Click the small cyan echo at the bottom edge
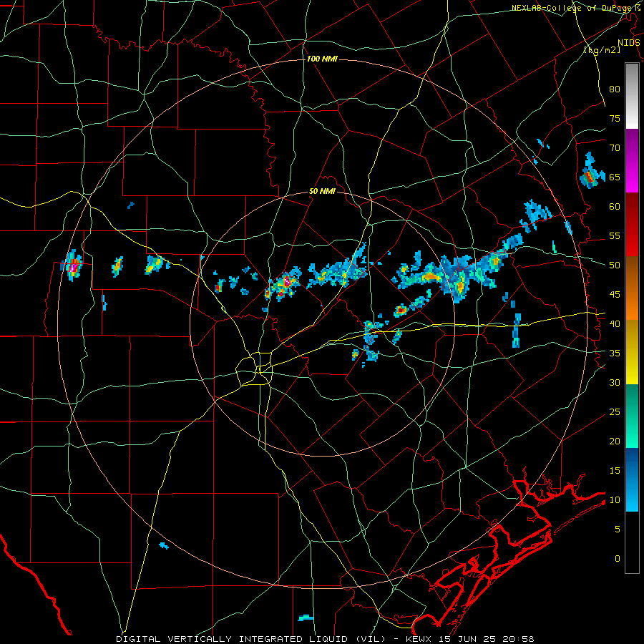The image size is (644, 644). (306, 618)
